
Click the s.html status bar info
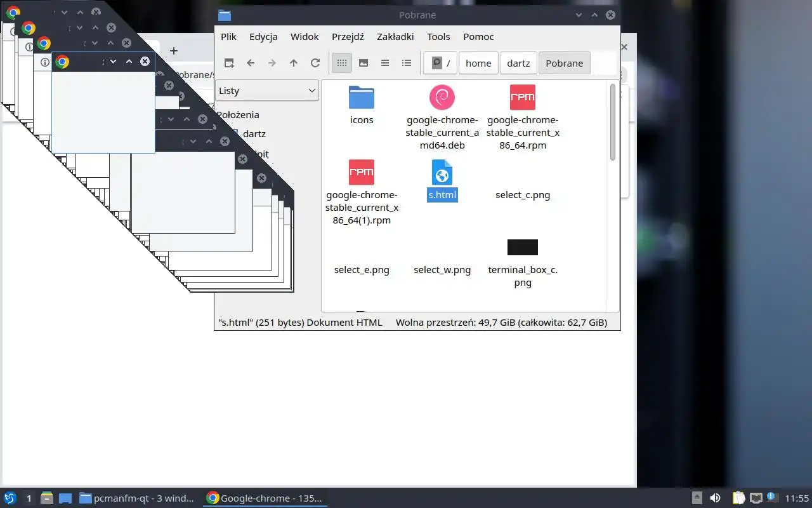point(300,323)
